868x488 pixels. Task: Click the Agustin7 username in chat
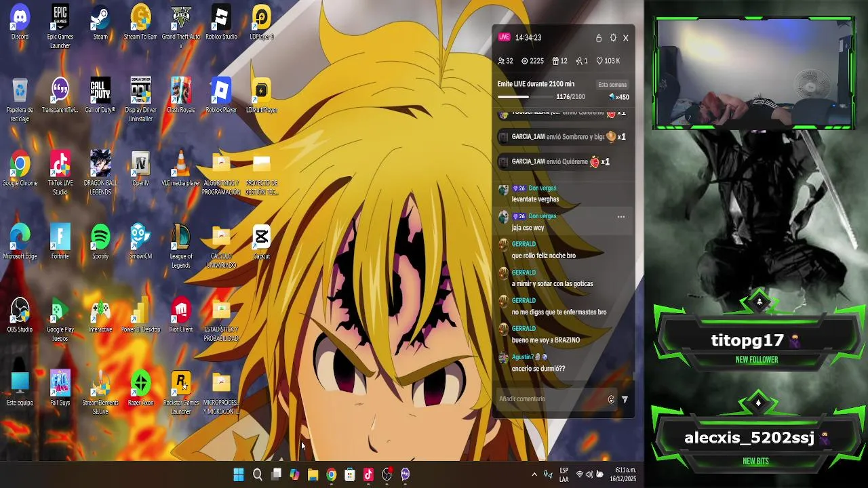coord(523,357)
